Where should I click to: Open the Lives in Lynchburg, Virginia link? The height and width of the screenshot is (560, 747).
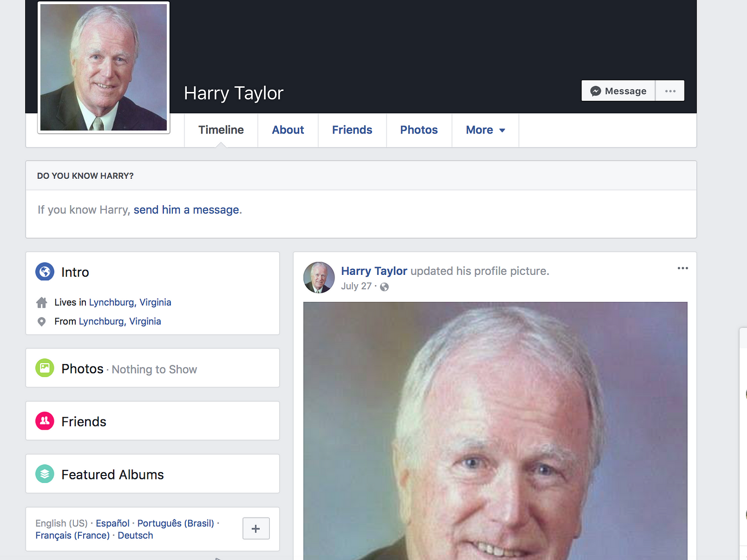tap(130, 302)
